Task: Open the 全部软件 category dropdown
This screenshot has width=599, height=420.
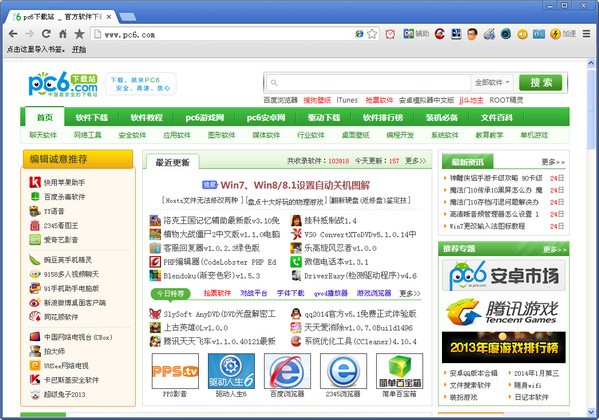Action: (492, 82)
